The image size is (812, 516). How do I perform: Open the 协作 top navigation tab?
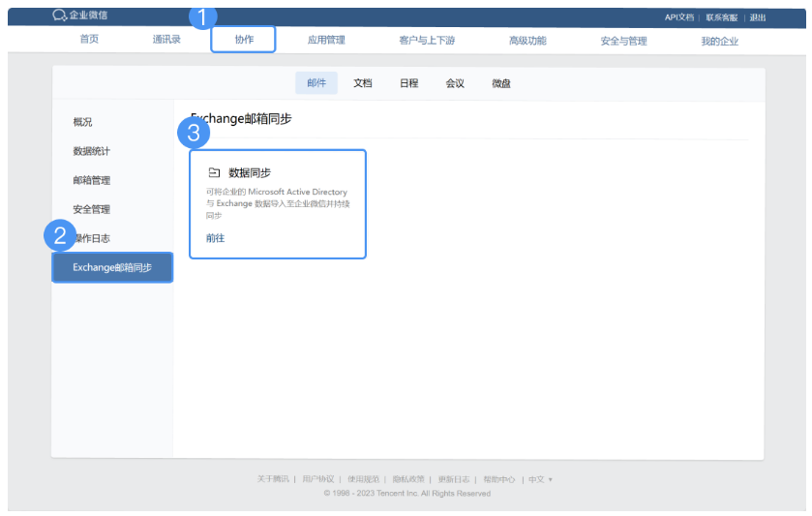pos(244,40)
